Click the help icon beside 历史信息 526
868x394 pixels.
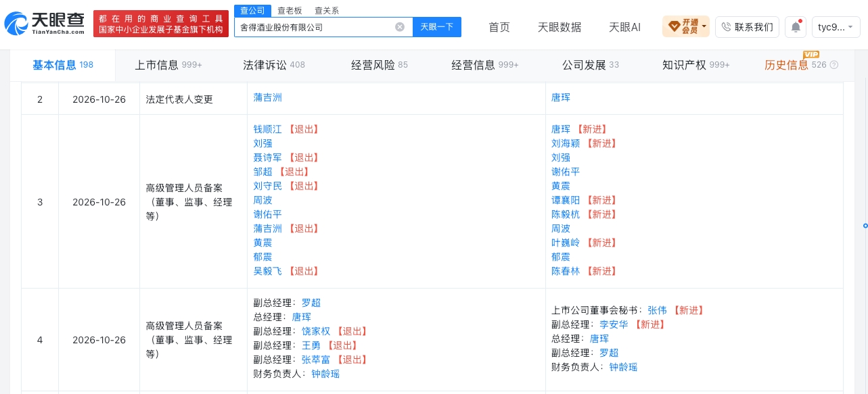pyautogui.click(x=834, y=66)
